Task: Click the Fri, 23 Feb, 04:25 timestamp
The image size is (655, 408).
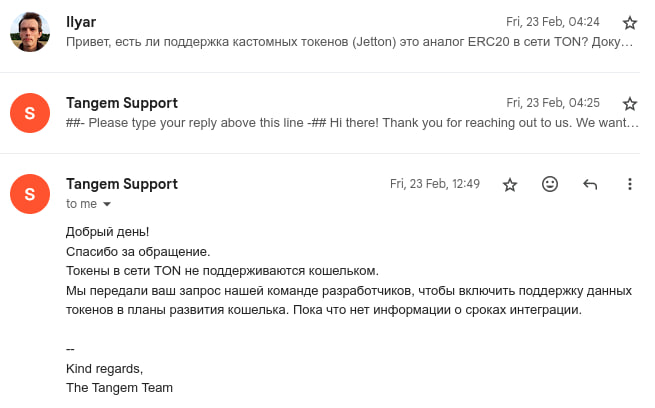Action: (x=553, y=103)
